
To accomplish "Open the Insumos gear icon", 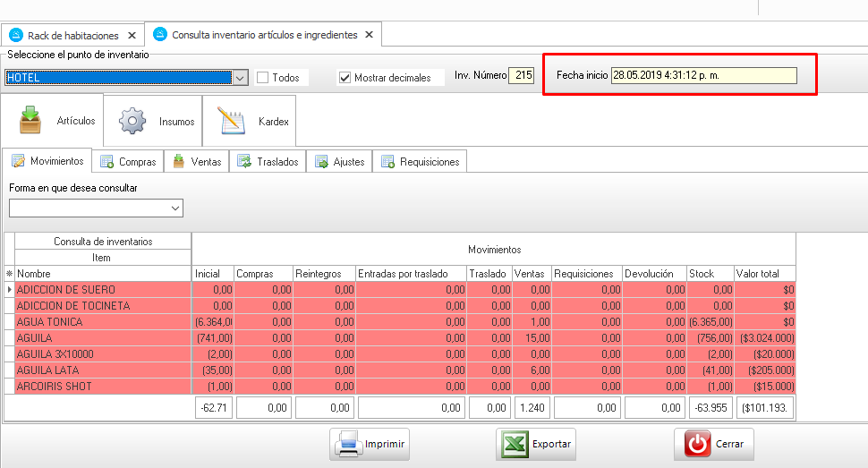I will coord(132,121).
